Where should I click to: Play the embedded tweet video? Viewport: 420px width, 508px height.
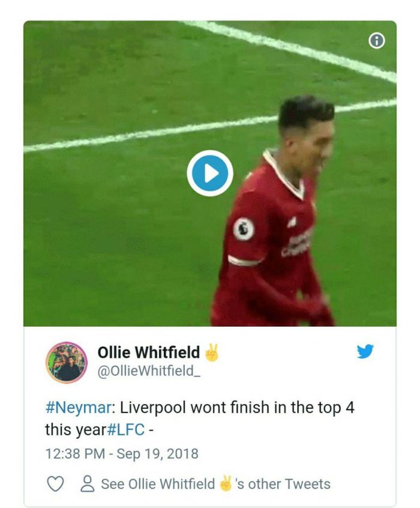tap(210, 174)
